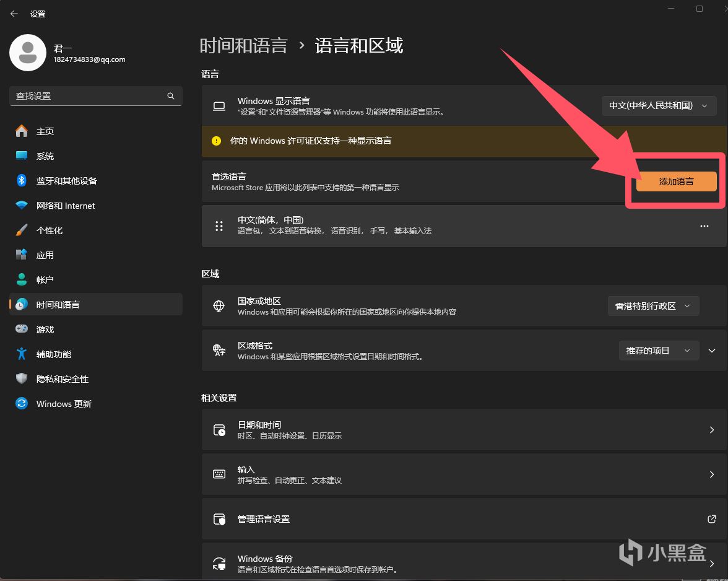Open 蓝牙和其他设备 settings
The width and height of the screenshot is (728, 581).
click(x=95, y=181)
